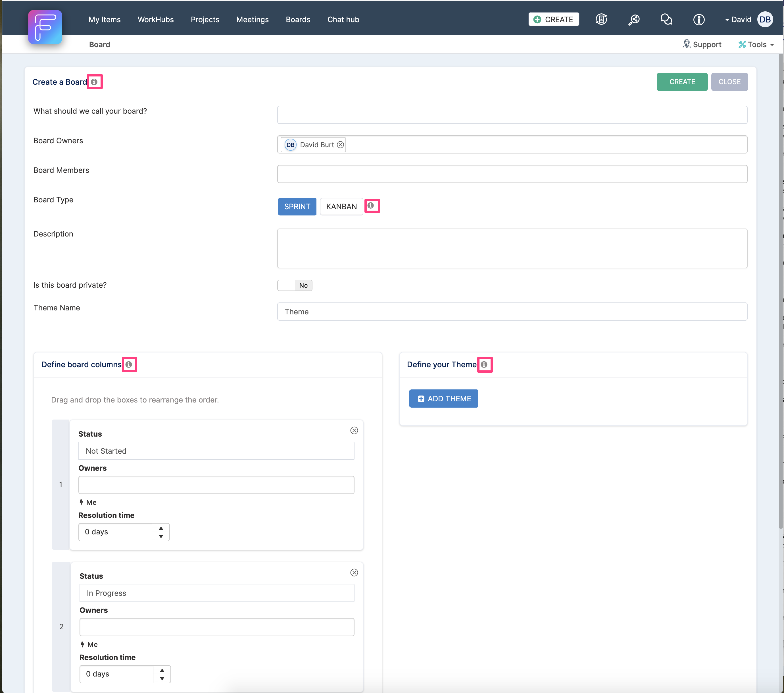This screenshot has width=784, height=693.
Task: Click the 0 days field for Not Started
Action: 115,532
